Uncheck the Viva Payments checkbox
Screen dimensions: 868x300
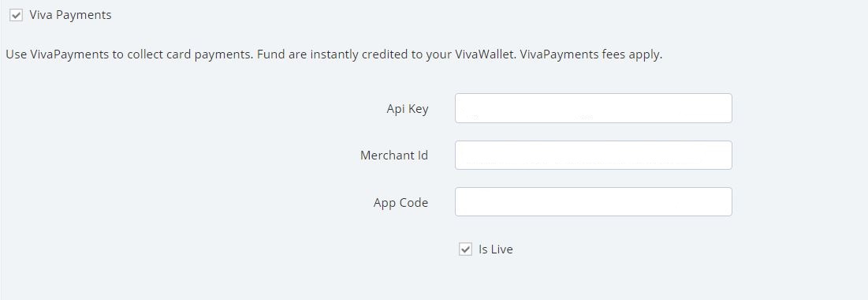pos(16,16)
